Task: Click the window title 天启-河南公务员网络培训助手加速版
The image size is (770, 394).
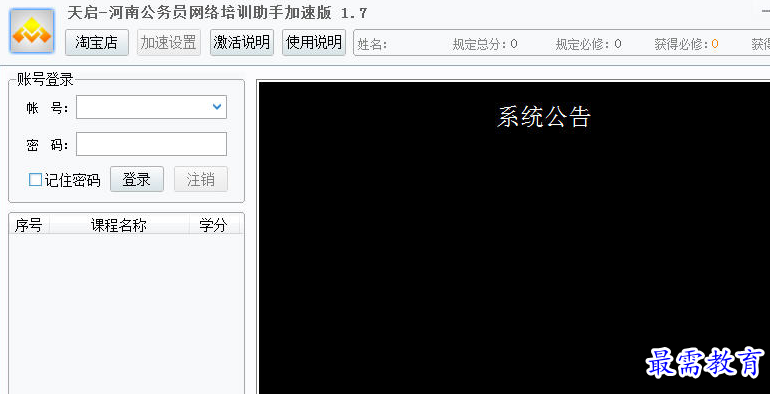Action: [199, 13]
